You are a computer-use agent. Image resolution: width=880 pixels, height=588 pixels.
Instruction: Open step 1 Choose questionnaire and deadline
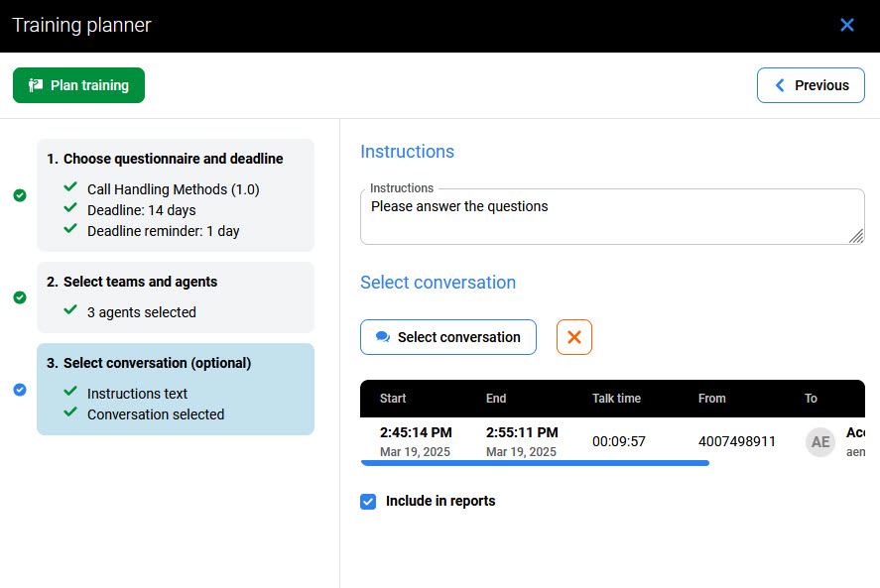point(174,159)
